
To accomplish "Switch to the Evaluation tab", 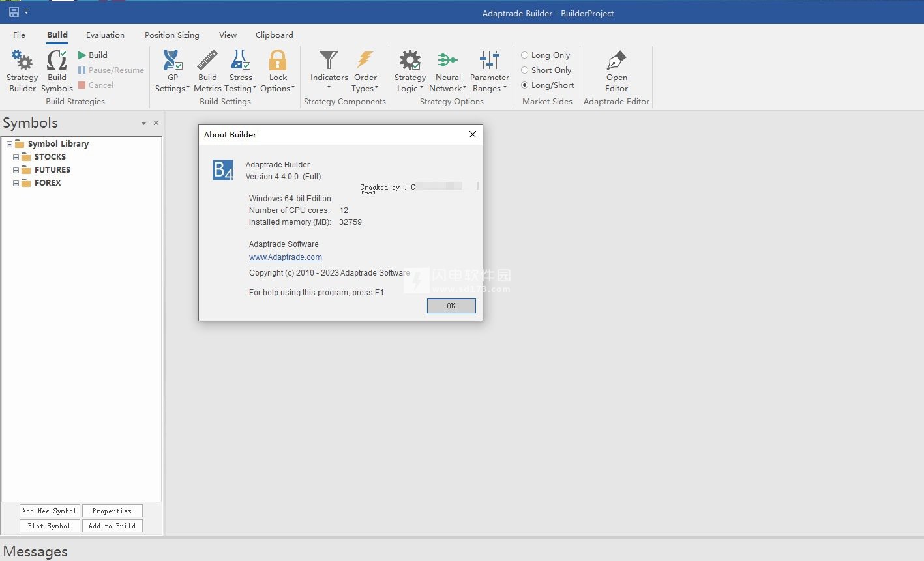I will (x=105, y=35).
